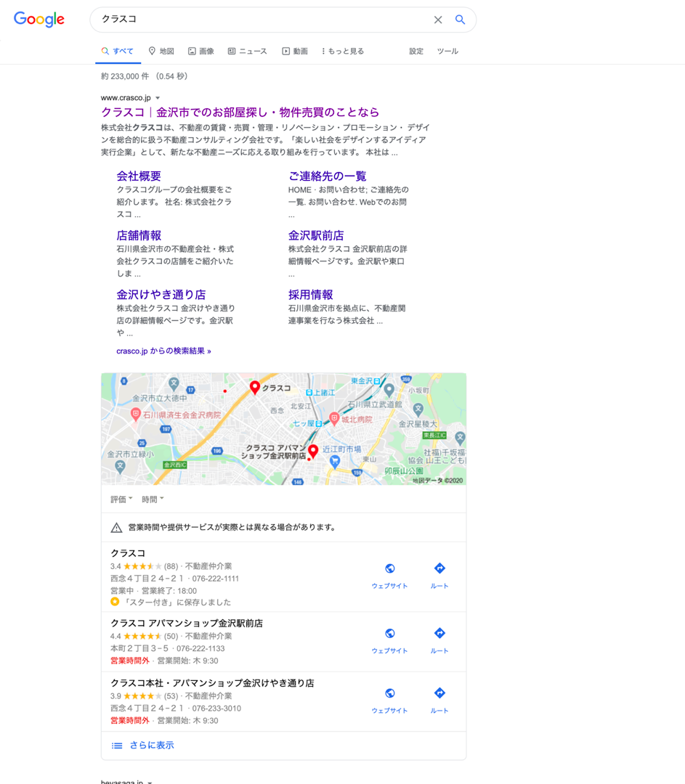Open the ニュース tab
The image size is (685, 784).
(x=247, y=51)
